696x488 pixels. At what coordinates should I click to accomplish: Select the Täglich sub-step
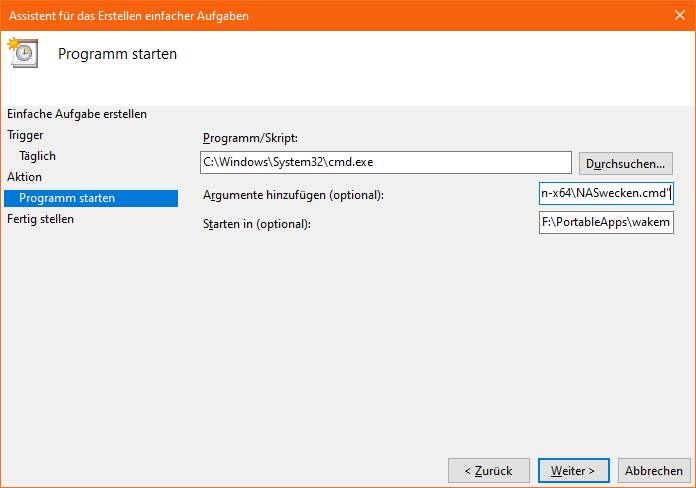(37, 156)
